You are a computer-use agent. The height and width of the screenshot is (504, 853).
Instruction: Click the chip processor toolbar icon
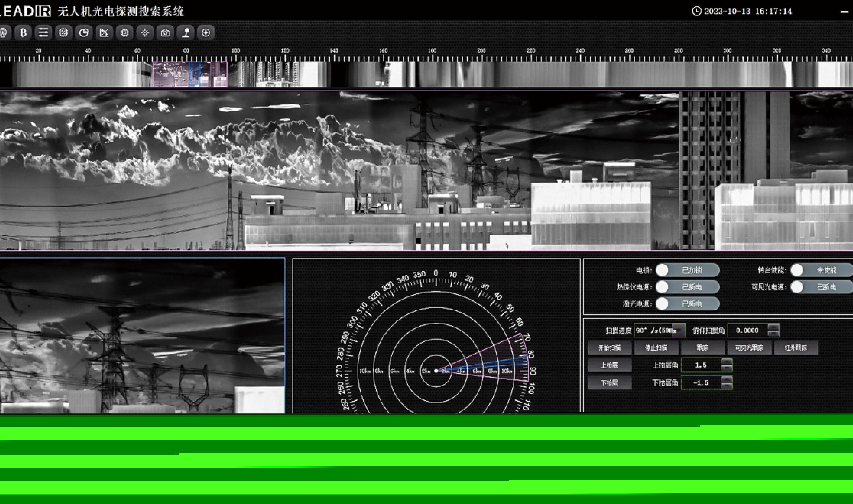tap(125, 33)
